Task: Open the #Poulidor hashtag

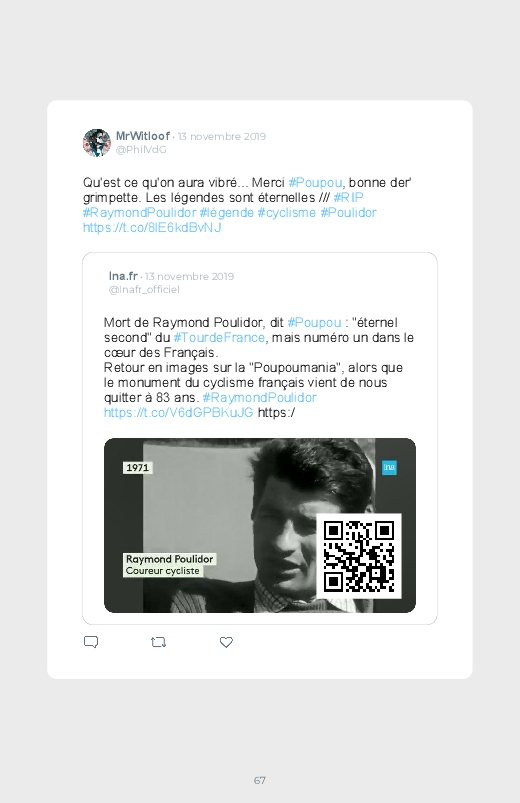Action: (348, 213)
